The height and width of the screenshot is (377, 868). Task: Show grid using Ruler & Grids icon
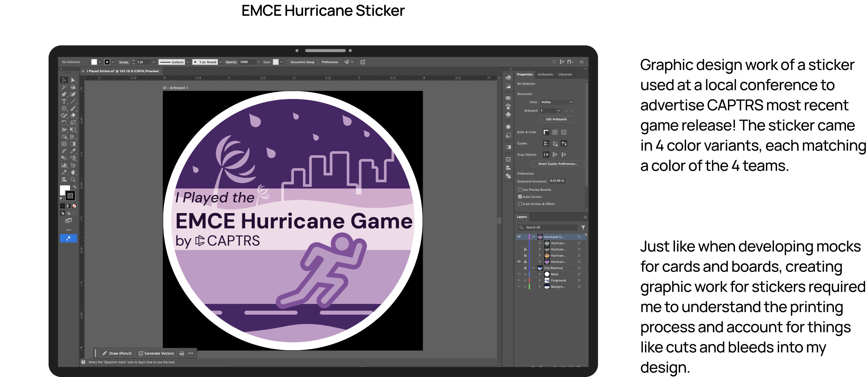(x=554, y=132)
